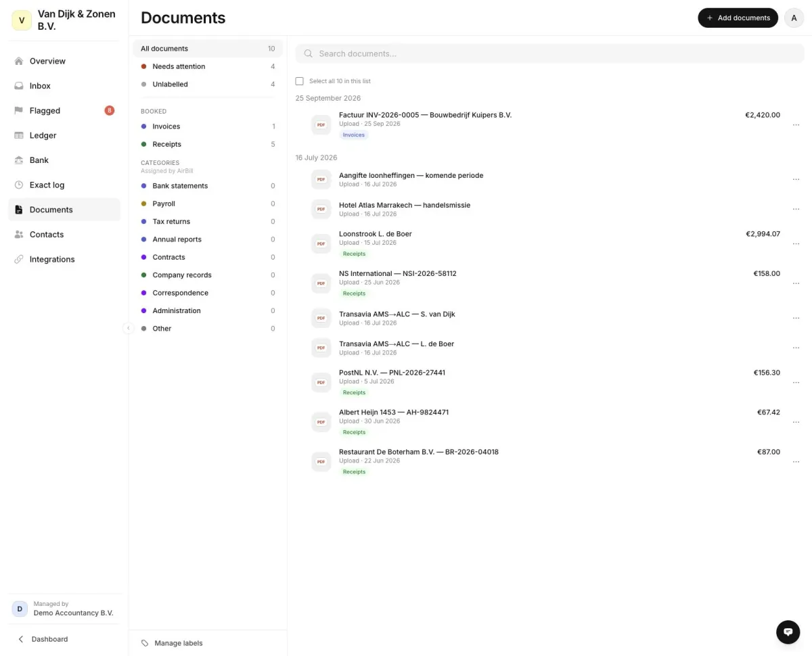Viewport: 812px width, 656px height.
Task: Tick the Select all 10 checkbox
Action: [x=300, y=81]
